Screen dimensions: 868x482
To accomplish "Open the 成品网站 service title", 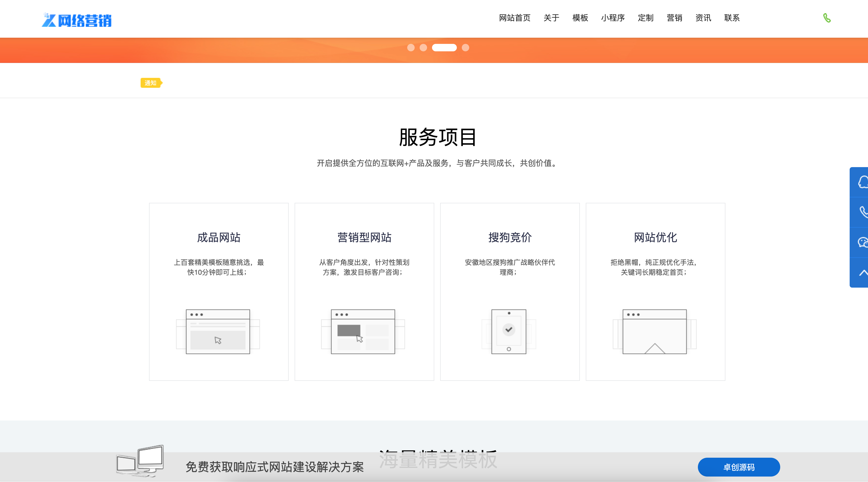I will coord(219,238).
